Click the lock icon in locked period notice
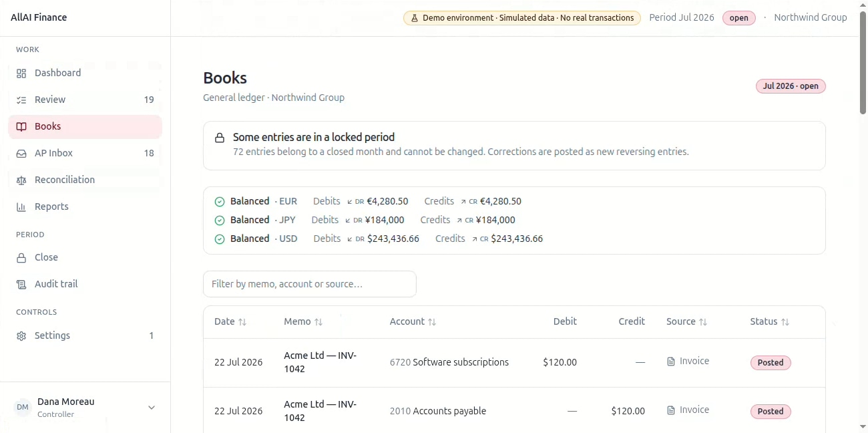 click(219, 138)
